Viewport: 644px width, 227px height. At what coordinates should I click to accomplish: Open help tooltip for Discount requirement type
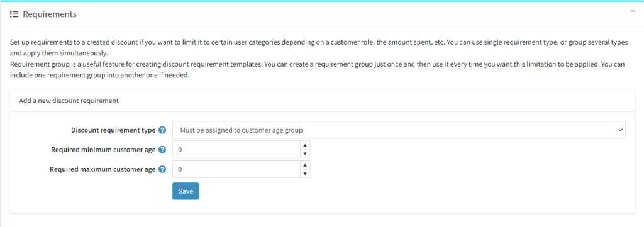coord(162,130)
